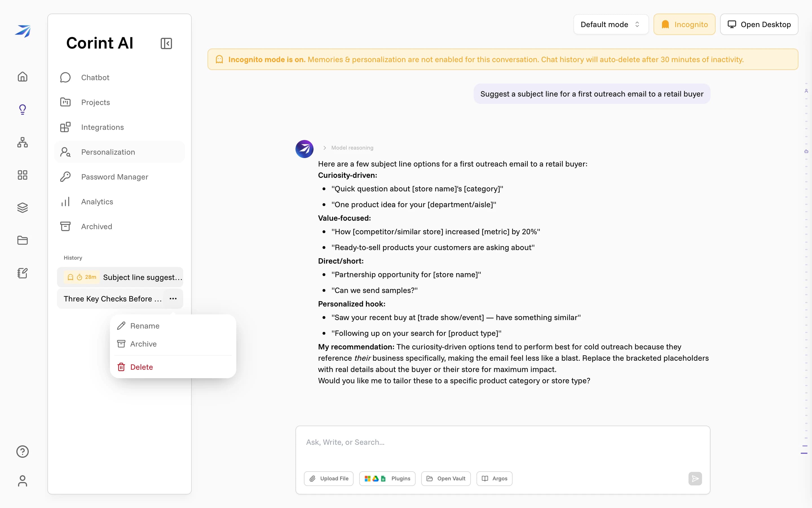Focus the Ask, Write, or Search input
Screen dimensions: 812x508
click(x=503, y=442)
